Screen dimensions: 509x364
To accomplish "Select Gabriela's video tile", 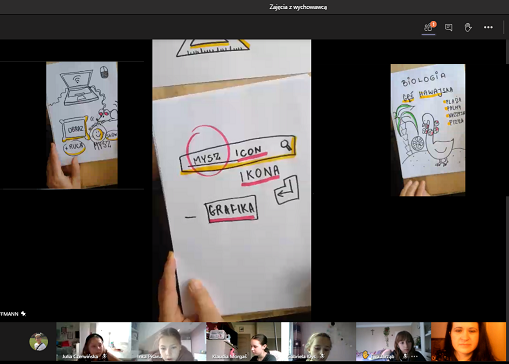I will tap(318, 342).
